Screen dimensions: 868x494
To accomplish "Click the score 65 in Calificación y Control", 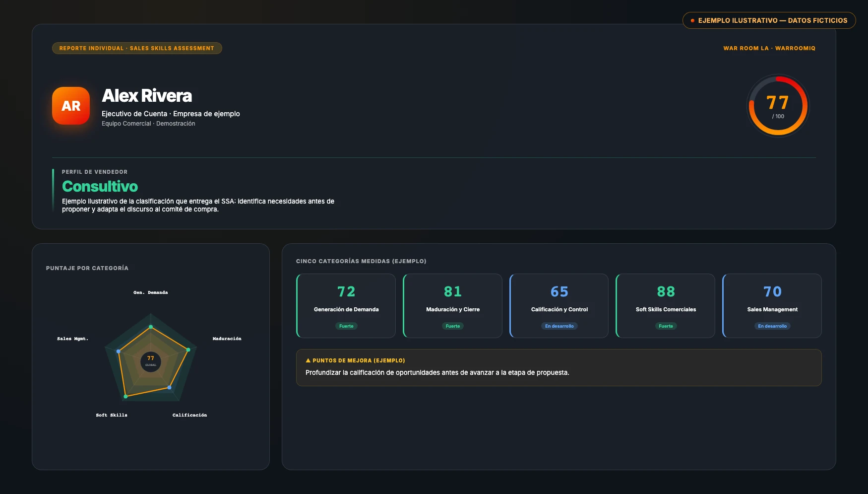I will coord(559,292).
